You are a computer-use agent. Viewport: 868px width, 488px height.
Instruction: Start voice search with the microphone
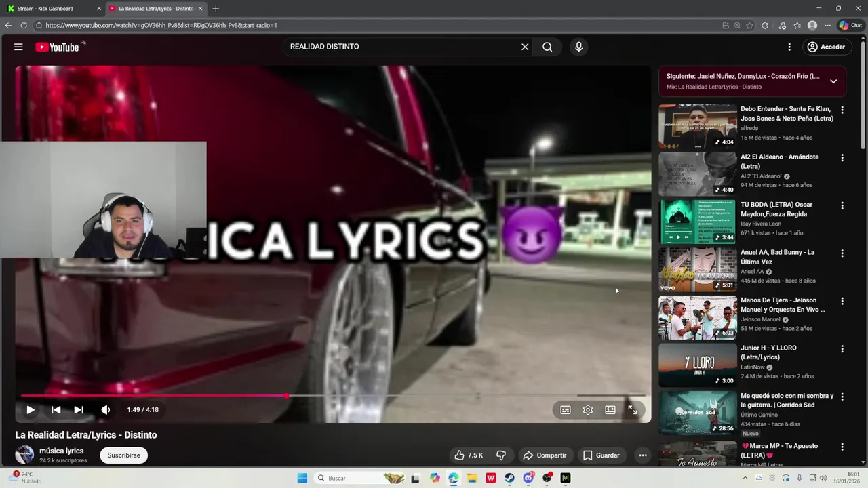click(578, 47)
